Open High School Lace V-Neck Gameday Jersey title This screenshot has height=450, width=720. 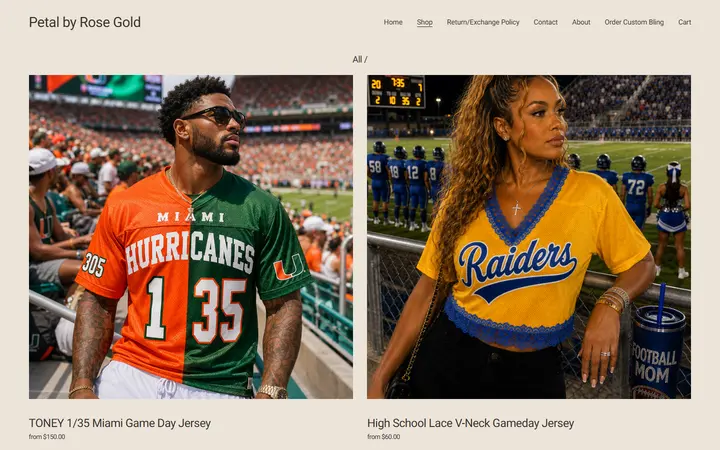coord(471,423)
